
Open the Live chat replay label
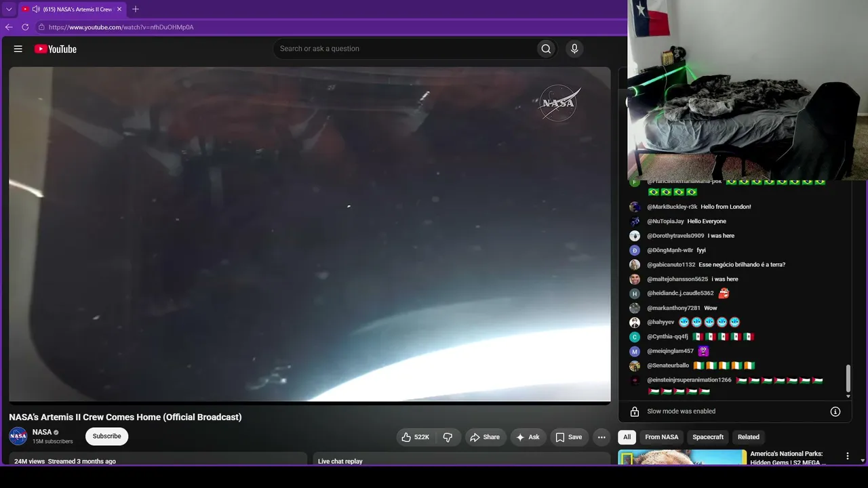340,462
